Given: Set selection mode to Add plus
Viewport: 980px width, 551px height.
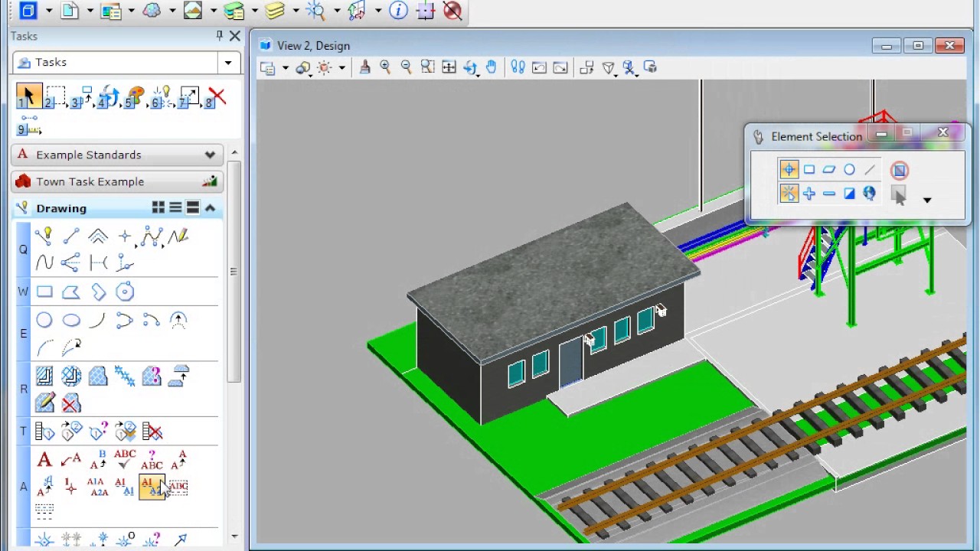Looking at the screenshot, I should click(x=809, y=194).
